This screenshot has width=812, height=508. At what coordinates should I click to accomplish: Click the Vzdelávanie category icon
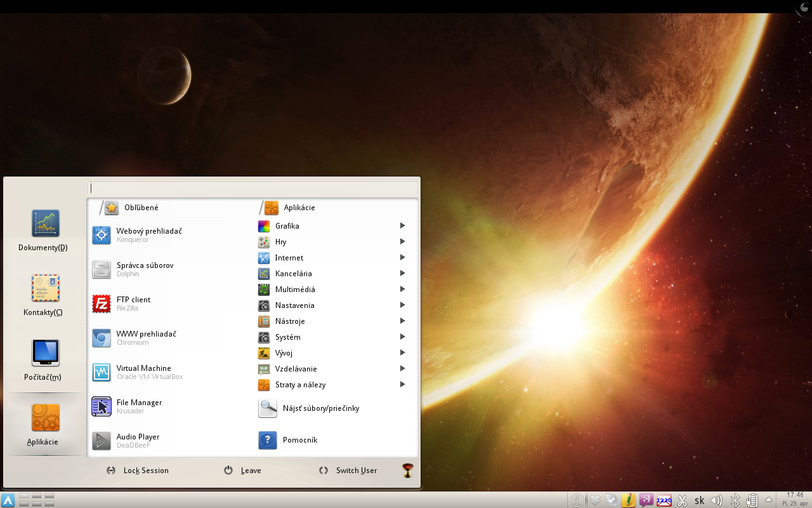pyautogui.click(x=264, y=369)
